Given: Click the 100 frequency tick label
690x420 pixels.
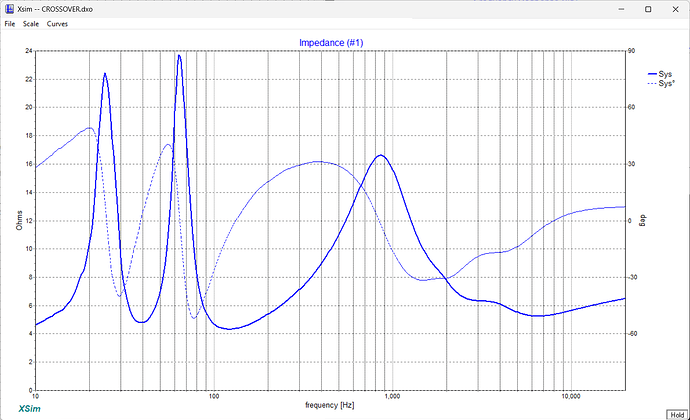Looking at the screenshot, I should point(213,396).
